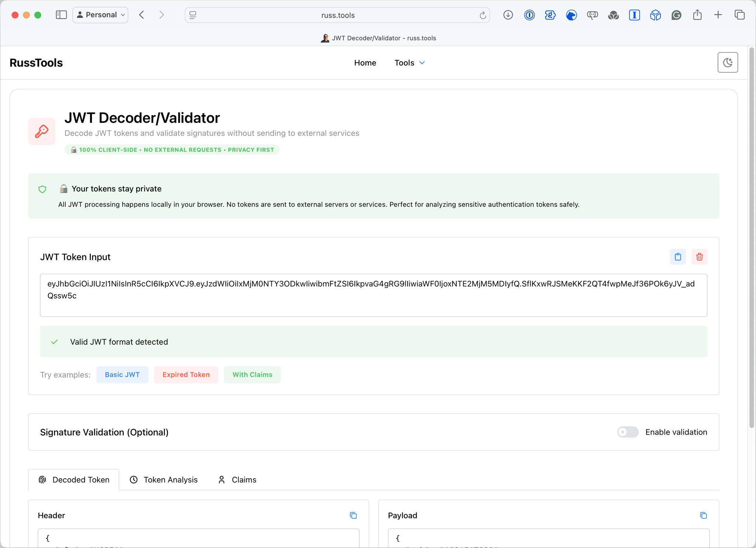Open the Token Analysis tab

pos(164,479)
